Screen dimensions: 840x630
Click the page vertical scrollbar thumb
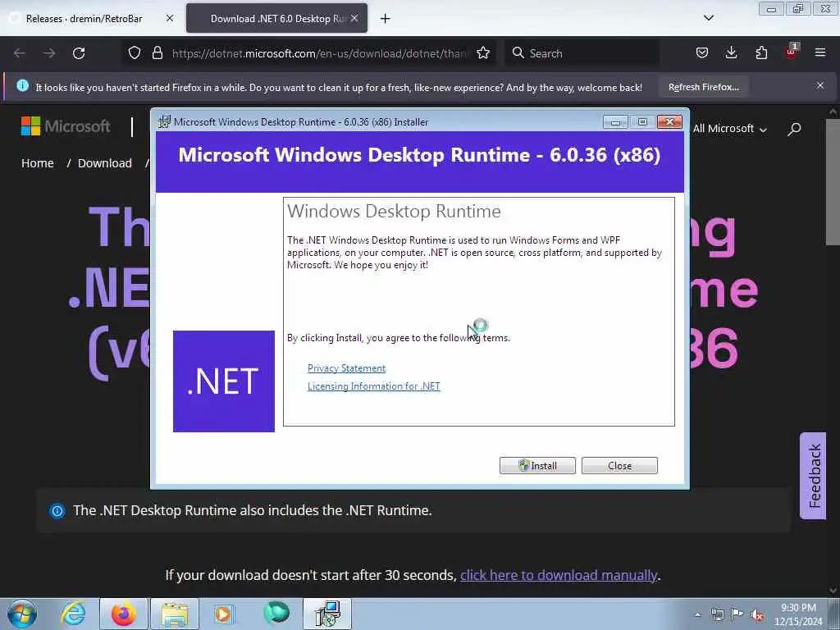pos(833,182)
